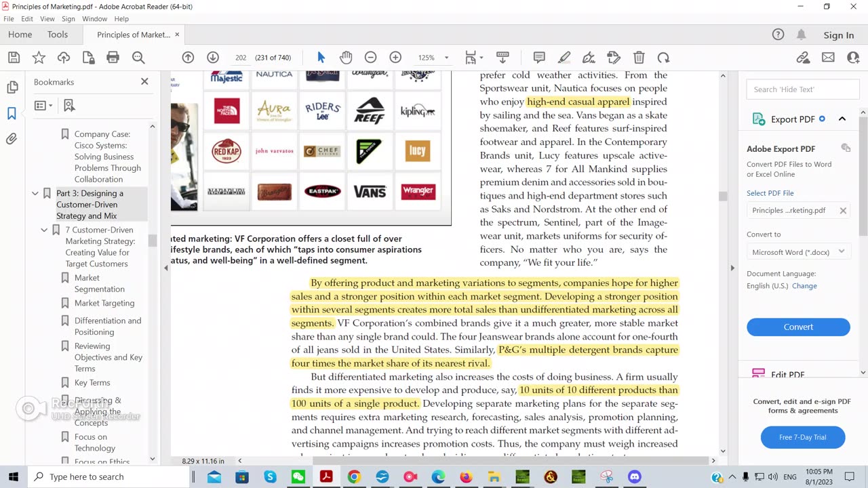868x488 pixels.
Task: Open the find text magnifier icon
Action: click(138, 58)
